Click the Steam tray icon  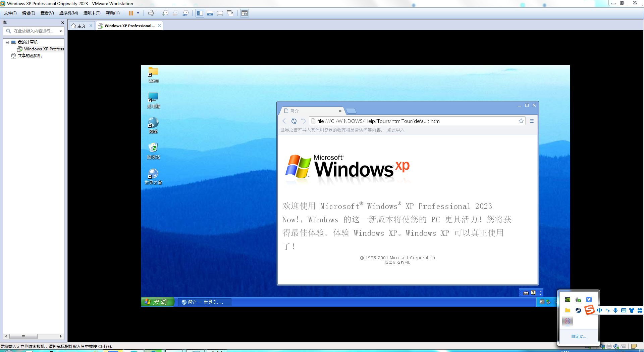[x=578, y=310]
